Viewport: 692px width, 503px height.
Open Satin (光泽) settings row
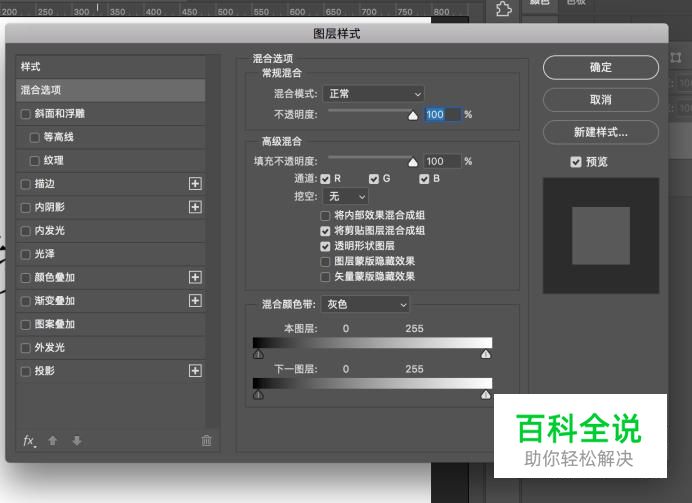[110, 254]
